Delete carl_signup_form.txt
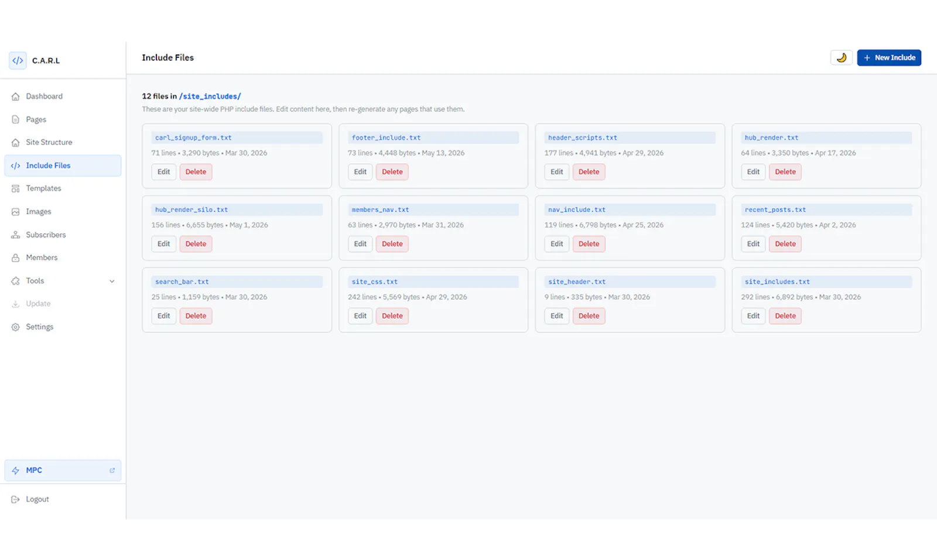Image resolution: width=937 pixels, height=560 pixels. click(196, 172)
